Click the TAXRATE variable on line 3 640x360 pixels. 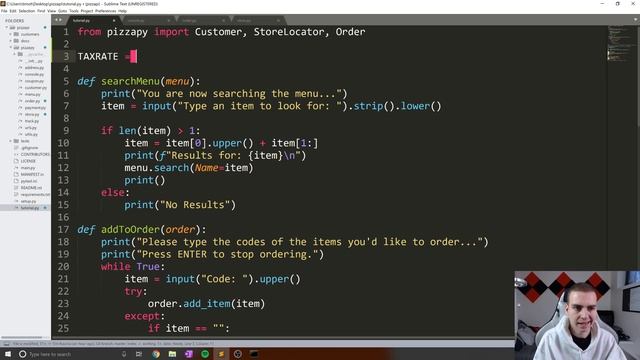click(x=98, y=56)
